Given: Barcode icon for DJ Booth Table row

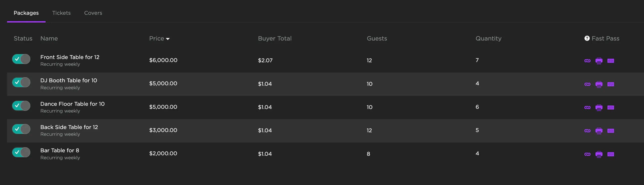Looking at the screenshot, I should (x=610, y=84).
